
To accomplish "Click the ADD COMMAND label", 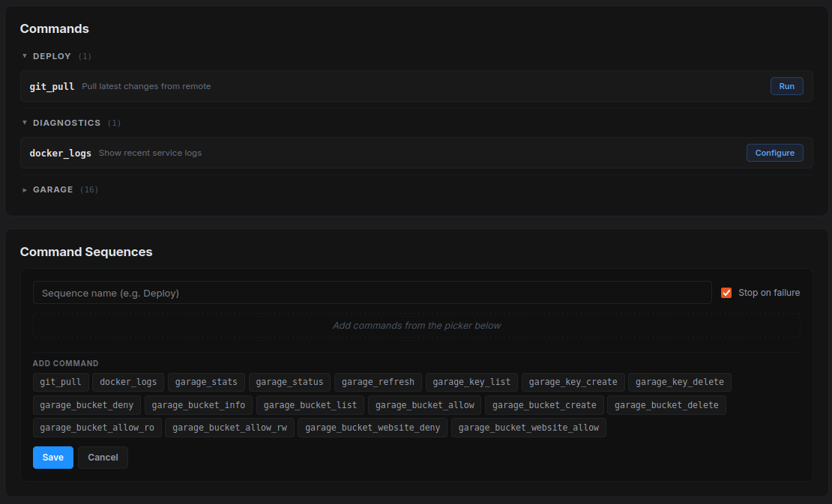I will (66, 363).
